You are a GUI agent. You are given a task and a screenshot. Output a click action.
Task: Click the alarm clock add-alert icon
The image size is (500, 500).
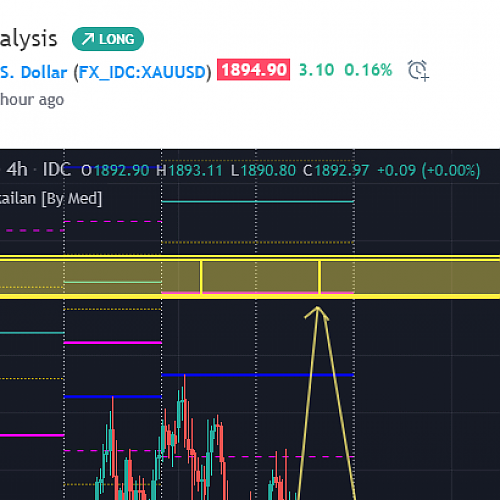[x=418, y=70]
